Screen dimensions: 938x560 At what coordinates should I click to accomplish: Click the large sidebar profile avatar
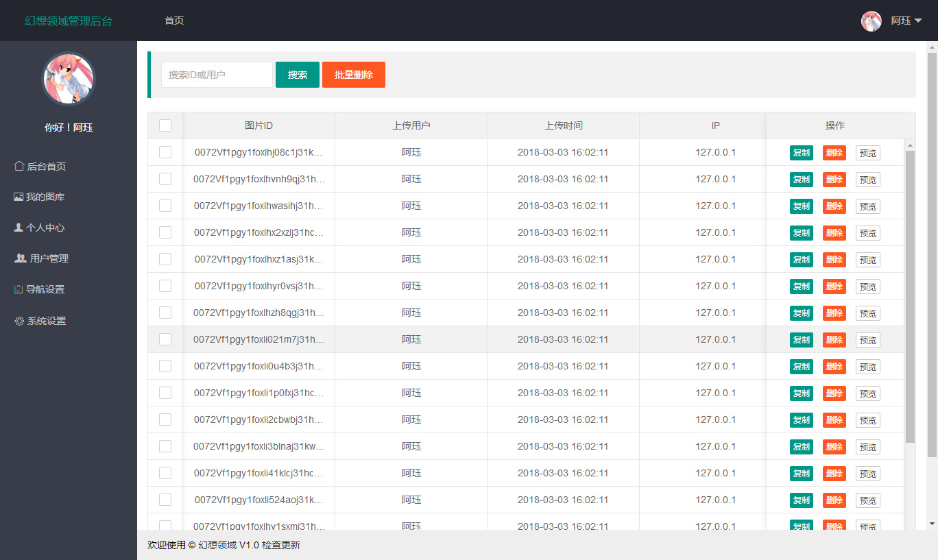coord(69,79)
